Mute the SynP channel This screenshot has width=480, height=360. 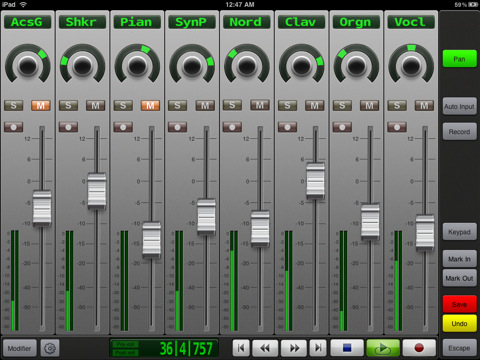coord(205,106)
